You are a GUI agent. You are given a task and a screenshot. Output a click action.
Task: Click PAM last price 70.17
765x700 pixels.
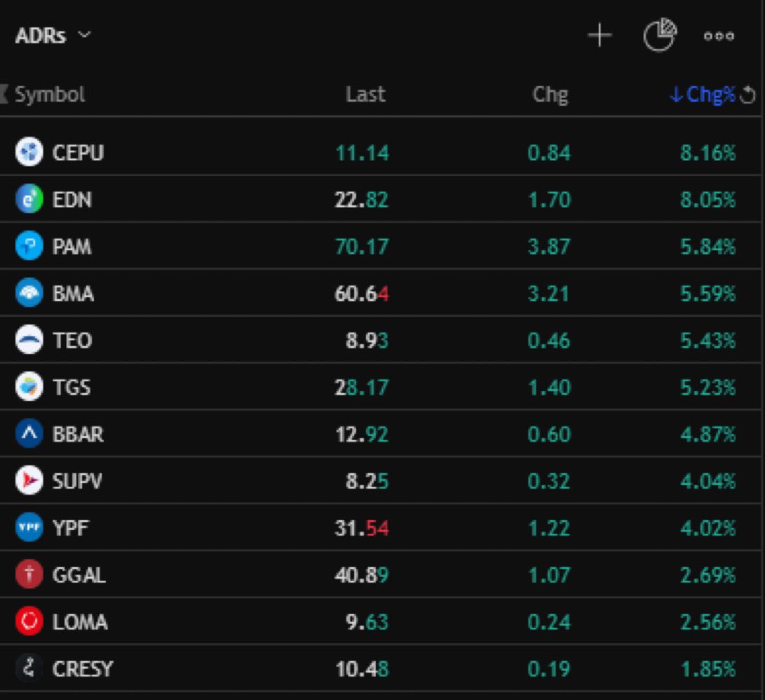click(362, 247)
